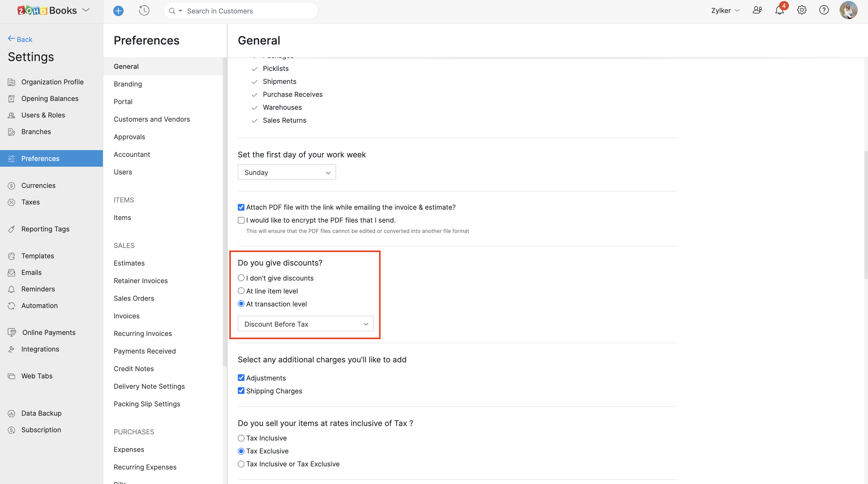Click the Data Backup sidebar icon
868x484 pixels.
(x=11, y=413)
